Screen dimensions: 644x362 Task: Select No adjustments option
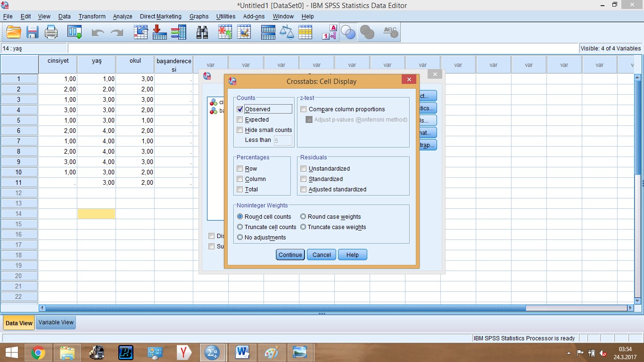240,237
